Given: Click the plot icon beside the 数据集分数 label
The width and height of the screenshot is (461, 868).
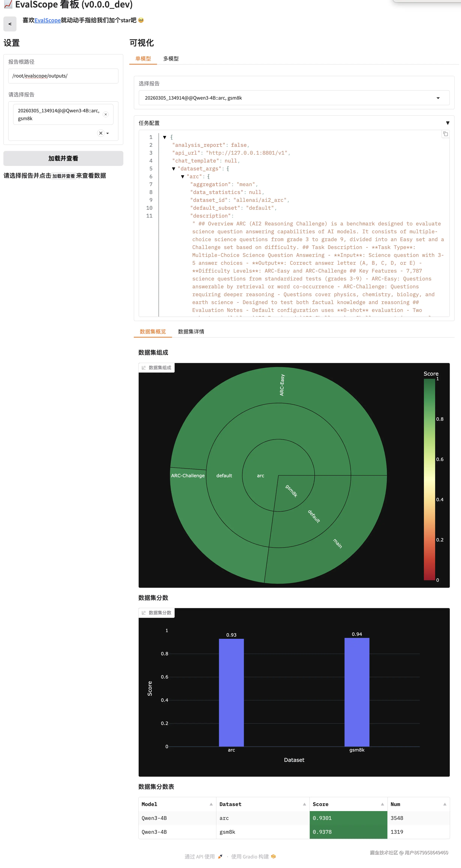Looking at the screenshot, I should point(144,613).
